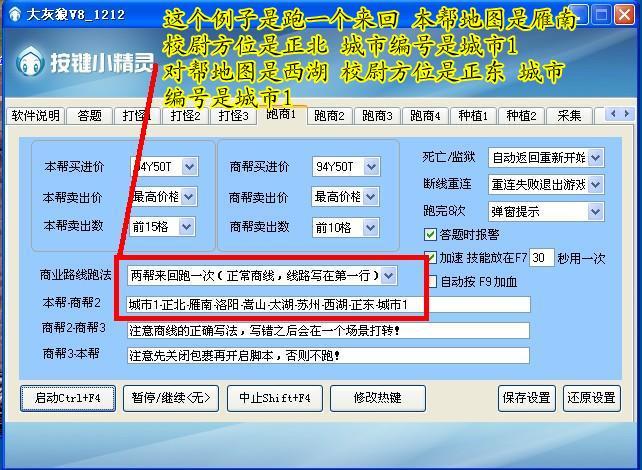This screenshot has height=470, width=642.
Task: Switch to the 打怪3 tab
Action: [233, 116]
